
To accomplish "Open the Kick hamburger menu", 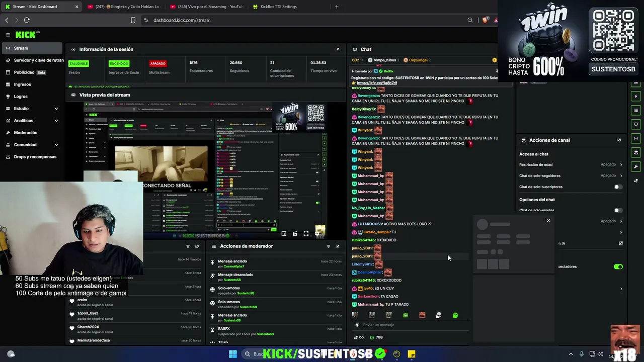I will 8,35.
